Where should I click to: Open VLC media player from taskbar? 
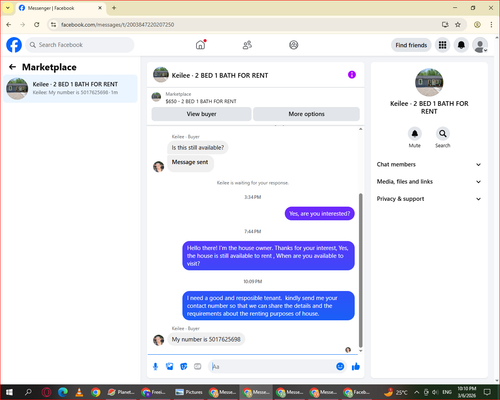click(x=79, y=392)
